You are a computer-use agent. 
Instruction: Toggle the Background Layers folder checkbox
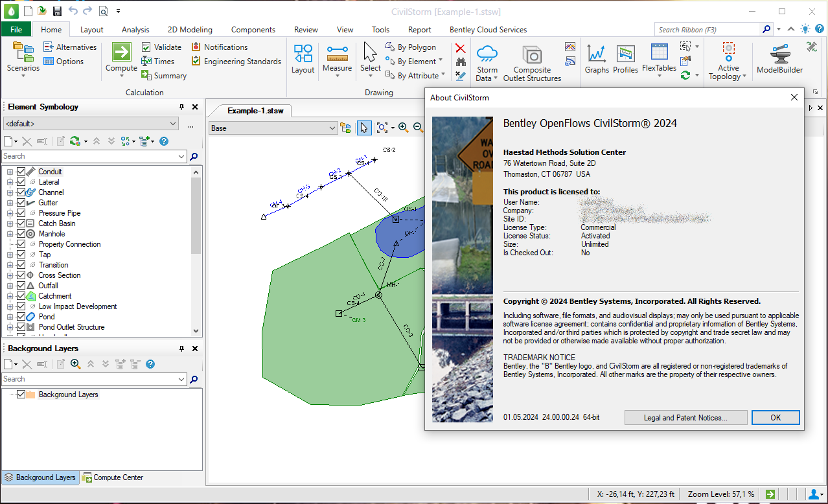click(21, 395)
